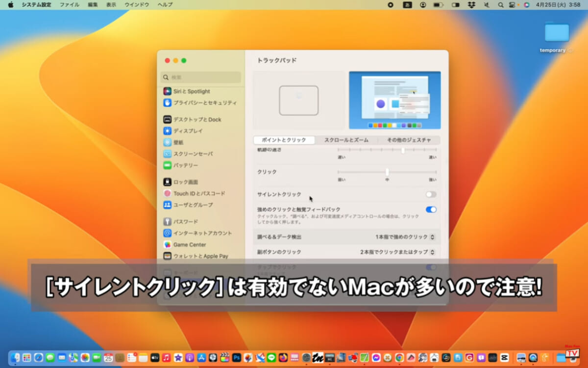
Task: Open LINE from the Dock
Action: 271,358
